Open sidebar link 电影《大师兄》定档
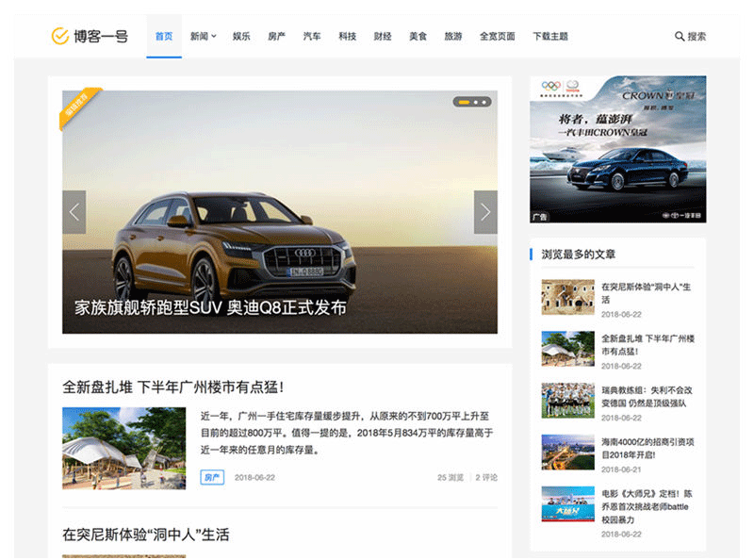This screenshot has width=754, height=560. coord(647,506)
